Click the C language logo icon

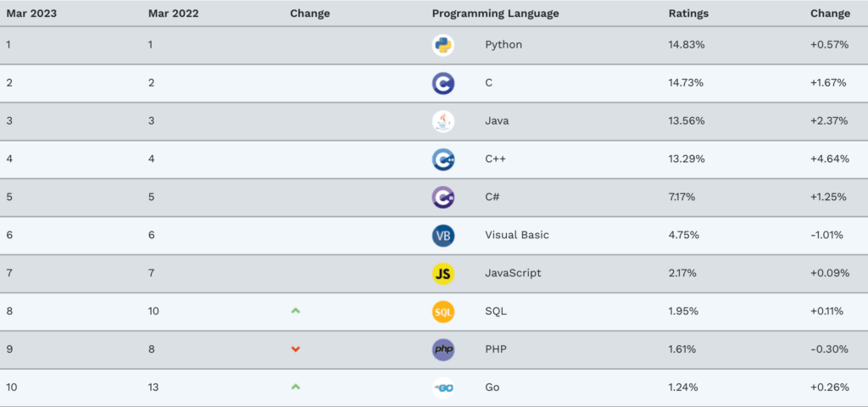point(442,83)
